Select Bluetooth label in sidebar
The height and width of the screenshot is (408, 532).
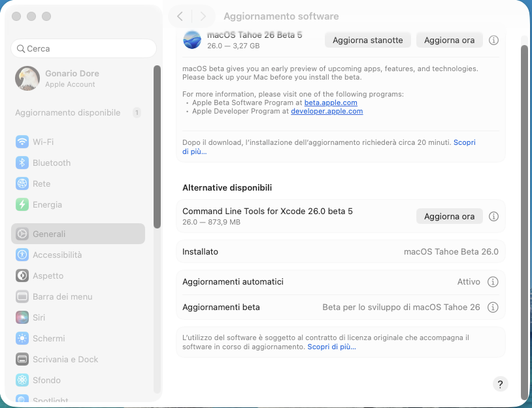52,163
